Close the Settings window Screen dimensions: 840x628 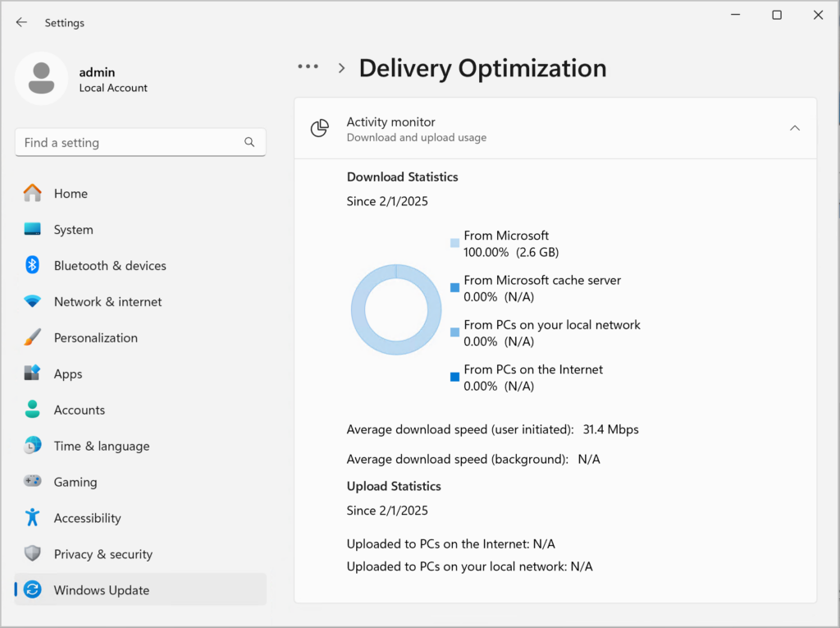pyautogui.click(x=818, y=15)
